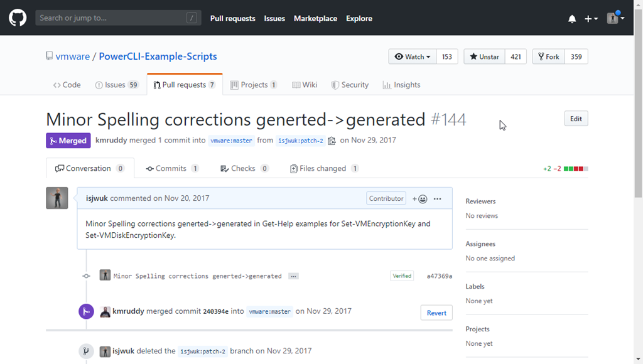Revert the merged pull request
This screenshot has height=364, width=643.
click(436, 313)
